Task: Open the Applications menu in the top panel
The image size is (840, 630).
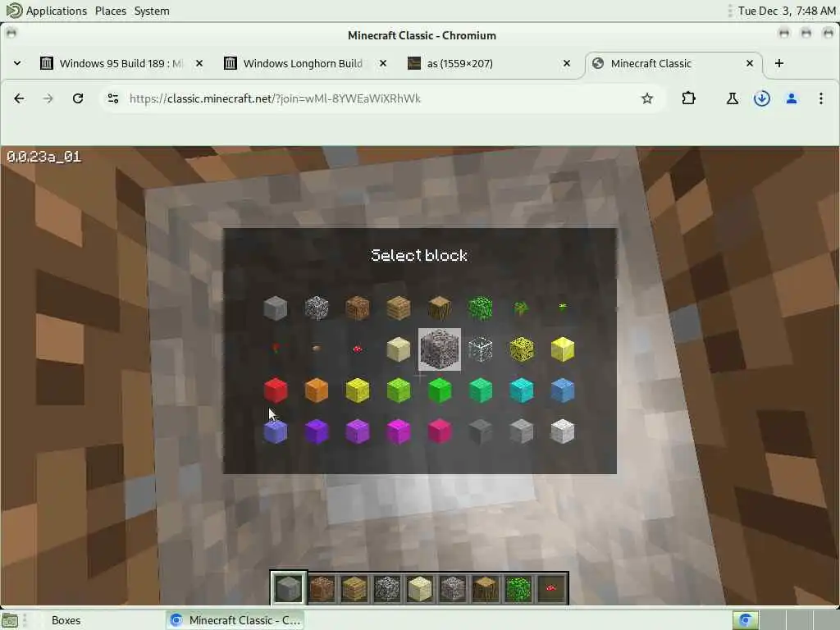Action: click(x=47, y=11)
